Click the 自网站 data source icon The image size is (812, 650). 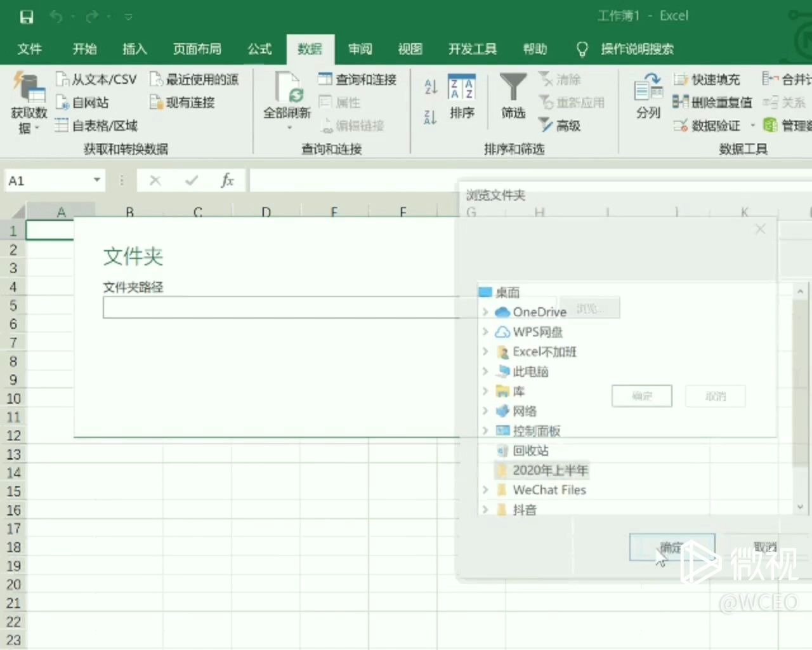(x=63, y=102)
